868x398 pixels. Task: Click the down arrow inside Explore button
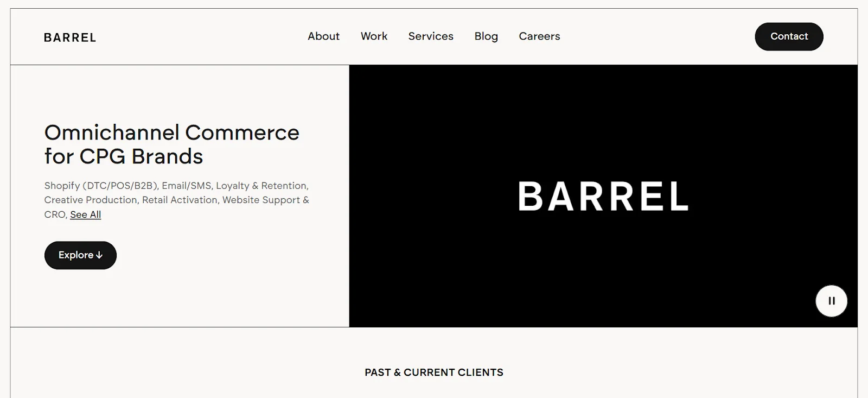[99, 255]
